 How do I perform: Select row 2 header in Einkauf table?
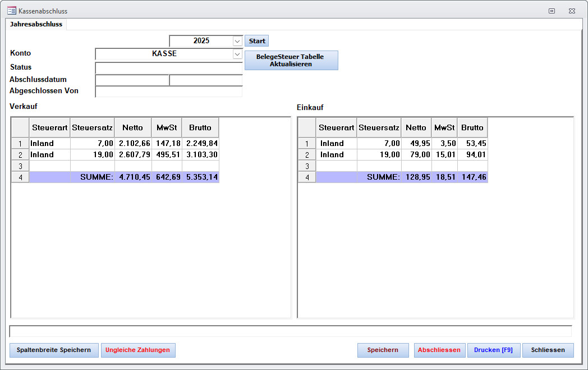point(306,155)
